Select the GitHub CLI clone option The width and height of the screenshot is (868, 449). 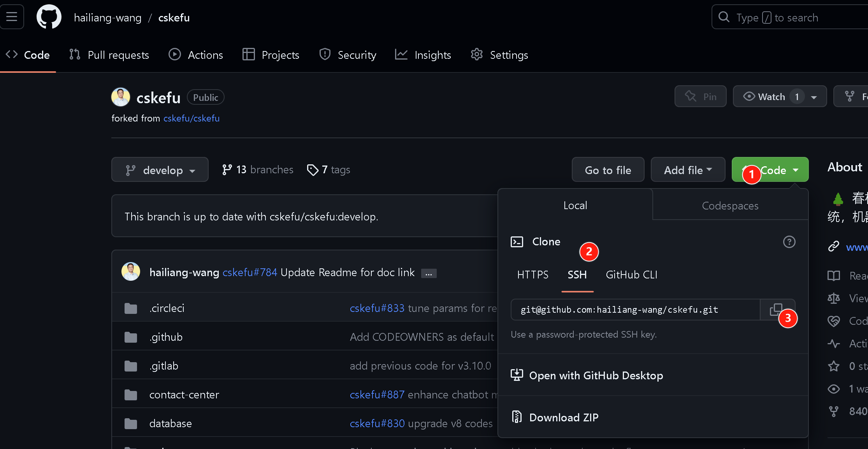631,275
